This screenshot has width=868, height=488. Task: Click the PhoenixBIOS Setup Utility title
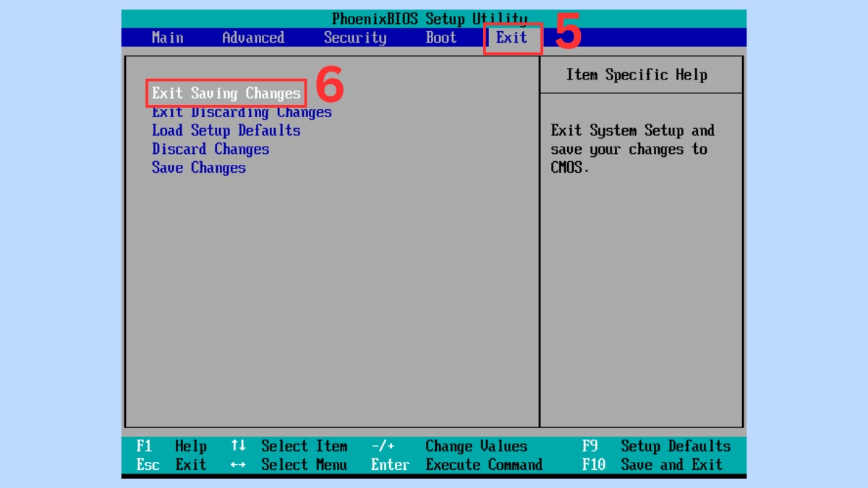pyautogui.click(x=430, y=19)
